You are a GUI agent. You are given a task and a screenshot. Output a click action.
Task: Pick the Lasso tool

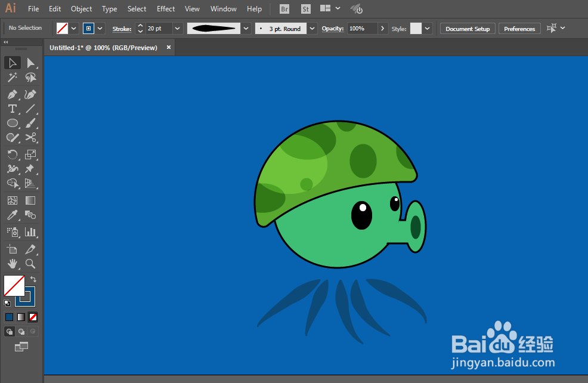coord(30,78)
